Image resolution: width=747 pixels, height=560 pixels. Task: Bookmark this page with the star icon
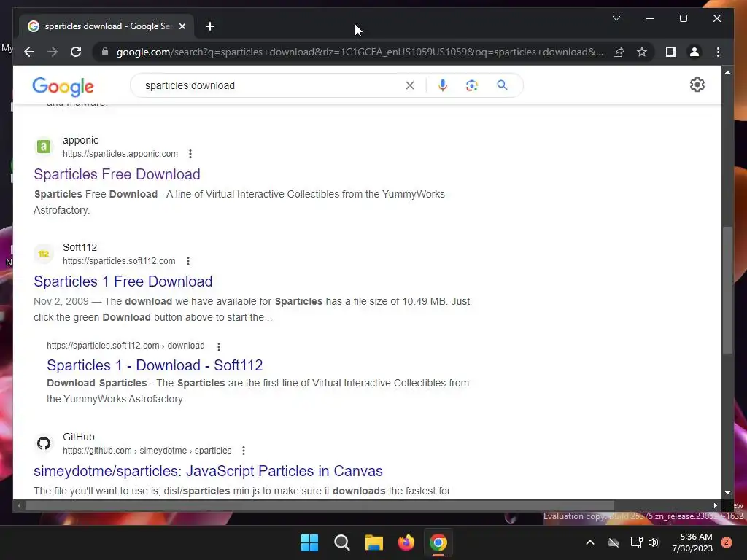coord(642,52)
